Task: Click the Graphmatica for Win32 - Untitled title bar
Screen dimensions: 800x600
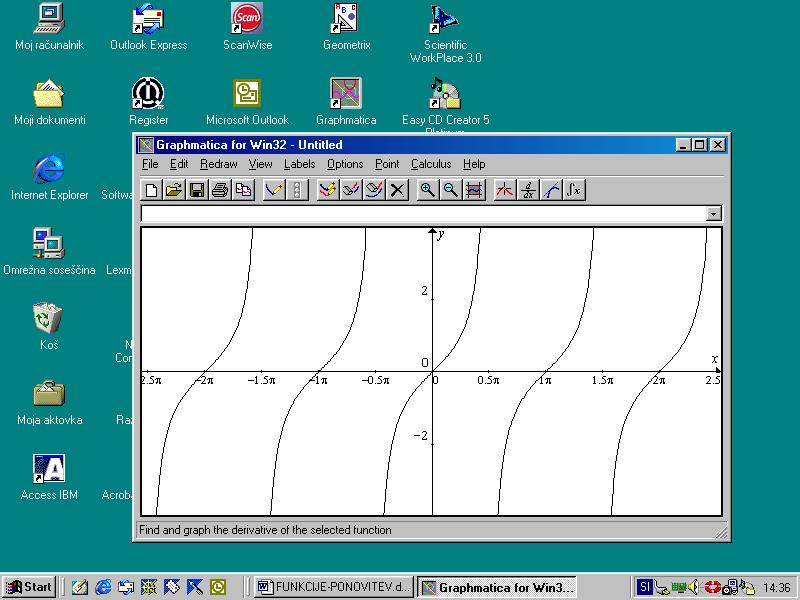Action: pos(432,145)
